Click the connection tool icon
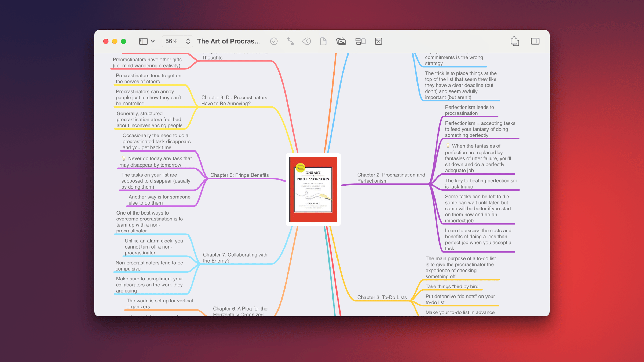 (290, 41)
